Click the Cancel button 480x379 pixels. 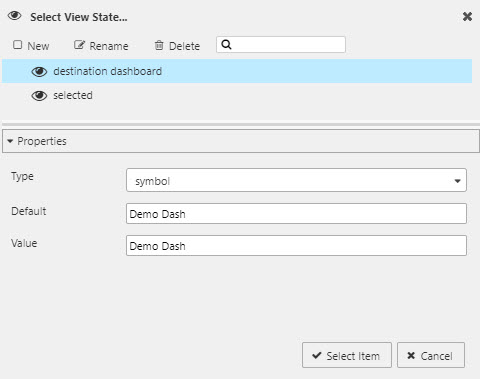[431, 355]
